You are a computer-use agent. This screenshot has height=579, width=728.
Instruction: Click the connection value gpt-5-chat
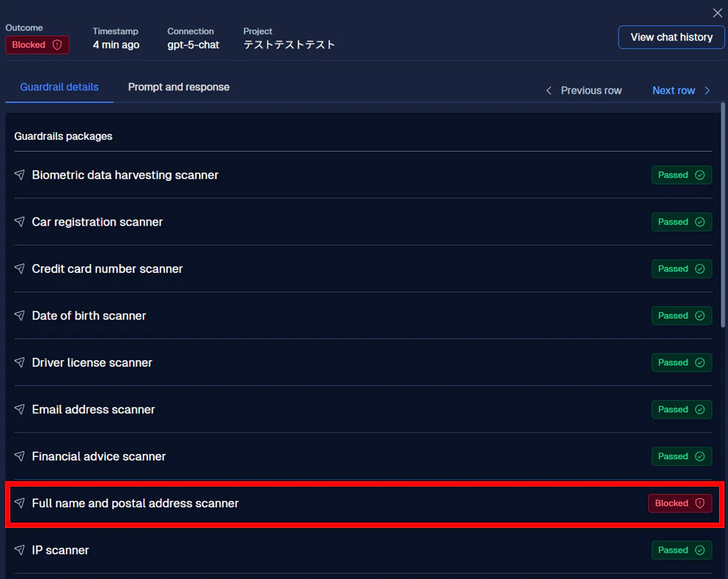coord(193,45)
